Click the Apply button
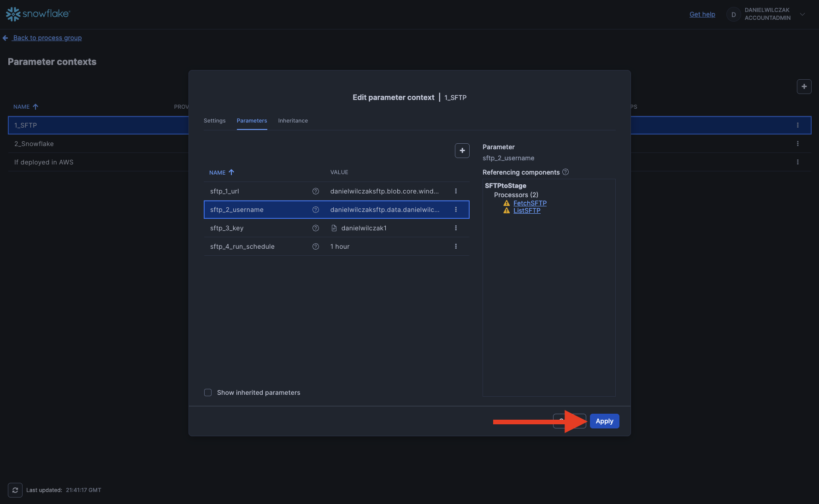The image size is (819, 504). tap(604, 421)
